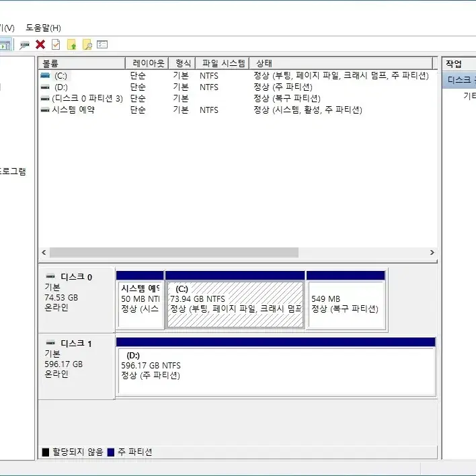476x476 pixels.
Task: Click the 단순 layout cell for (D:)
Action: coord(138,87)
